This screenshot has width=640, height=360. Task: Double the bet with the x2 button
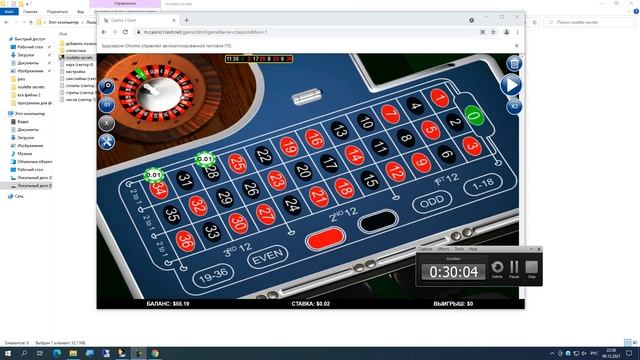514,107
